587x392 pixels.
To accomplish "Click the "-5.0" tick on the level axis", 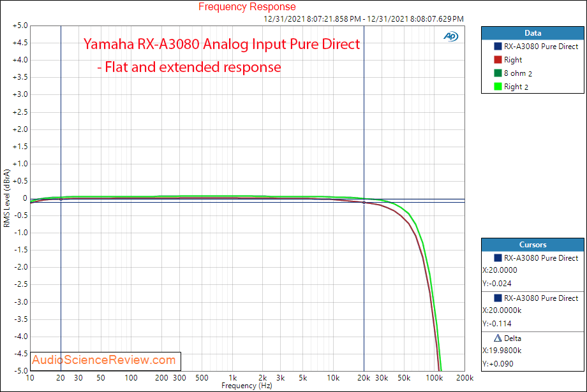I will (x=21, y=371).
